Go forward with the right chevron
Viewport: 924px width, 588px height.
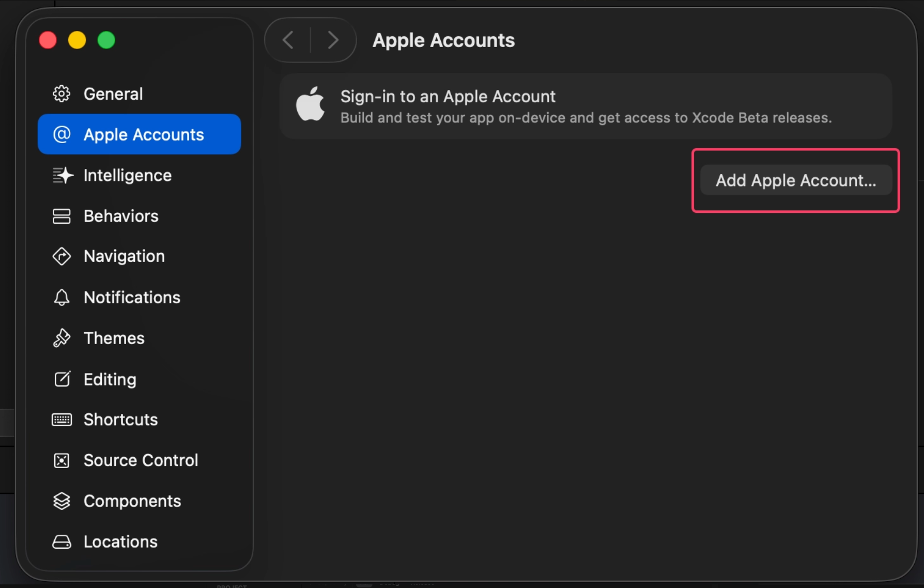333,40
